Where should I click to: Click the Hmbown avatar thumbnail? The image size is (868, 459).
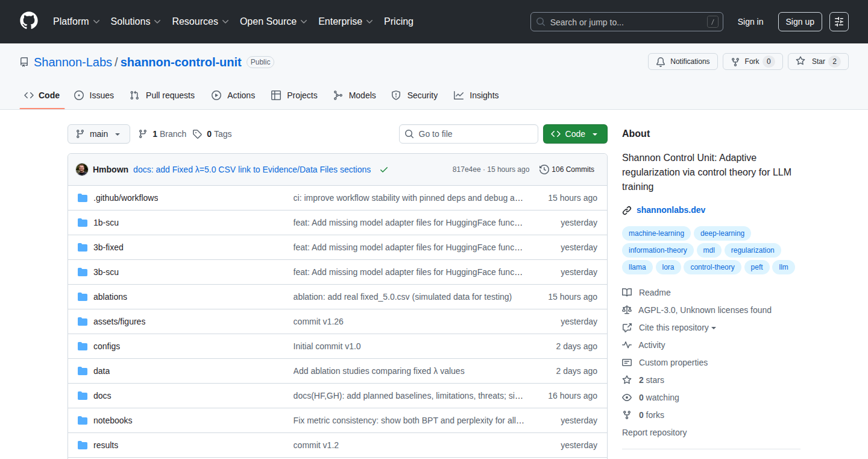(82, 169)
